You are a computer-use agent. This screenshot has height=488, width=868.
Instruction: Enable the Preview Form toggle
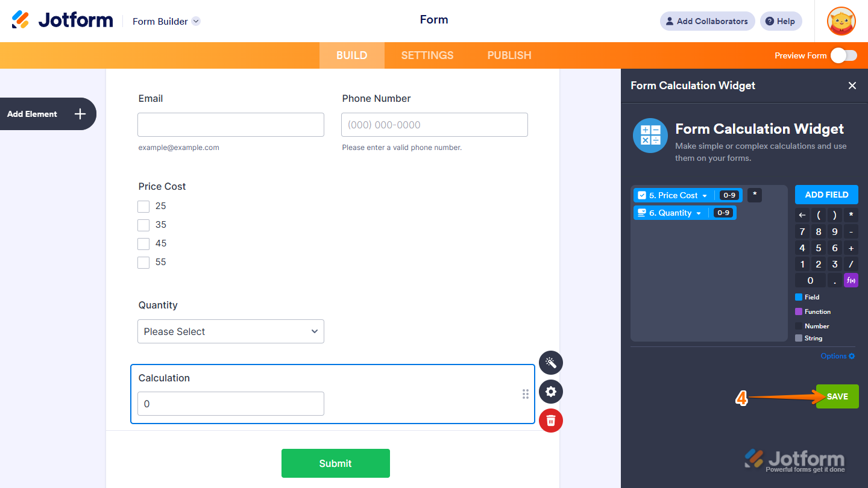(843, 55)
